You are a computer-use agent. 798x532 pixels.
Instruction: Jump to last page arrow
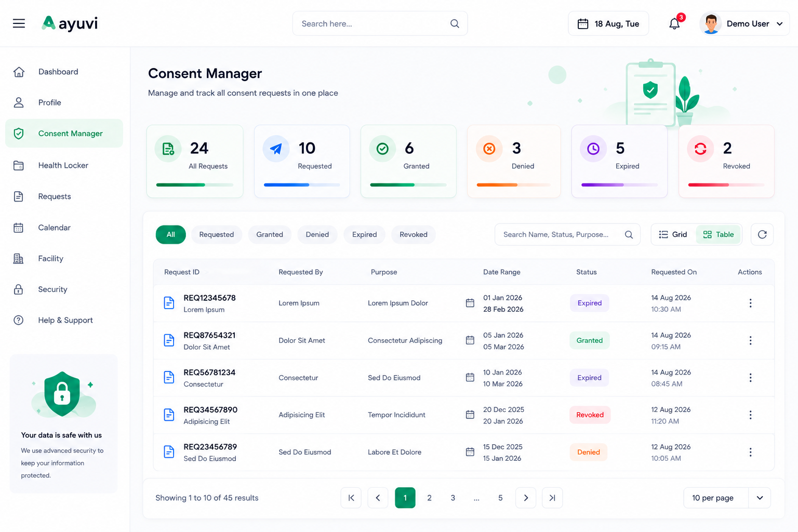(552, 498)
